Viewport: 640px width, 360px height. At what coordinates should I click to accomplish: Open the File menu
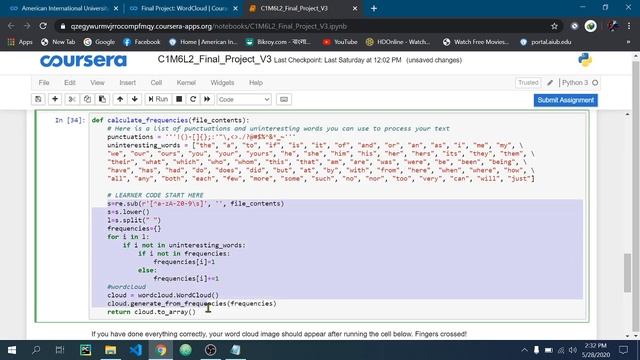(44, 82)
